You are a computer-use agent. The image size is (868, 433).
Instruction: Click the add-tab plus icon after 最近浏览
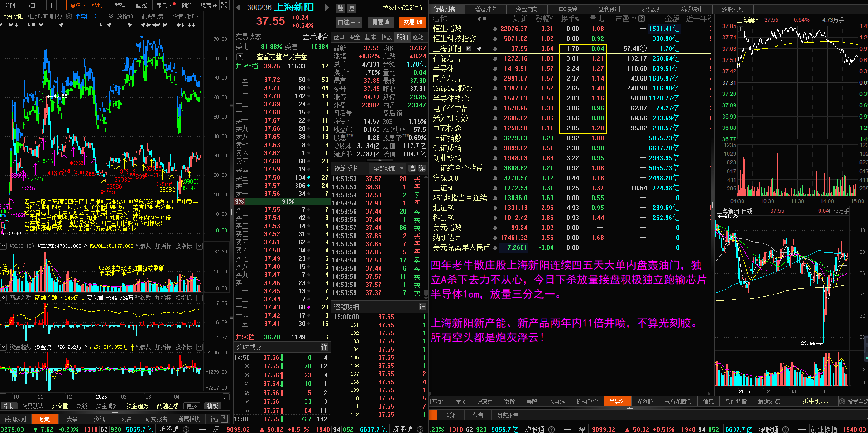[x=791, y=401]
